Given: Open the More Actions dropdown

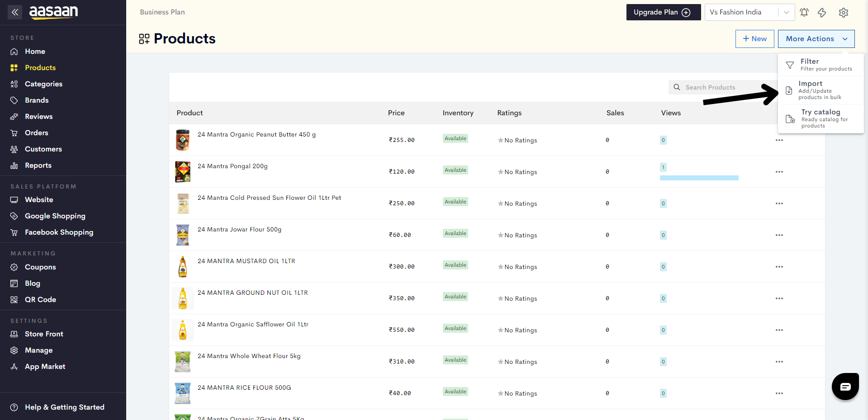Looking at the screenshot, I should point(816,39).
